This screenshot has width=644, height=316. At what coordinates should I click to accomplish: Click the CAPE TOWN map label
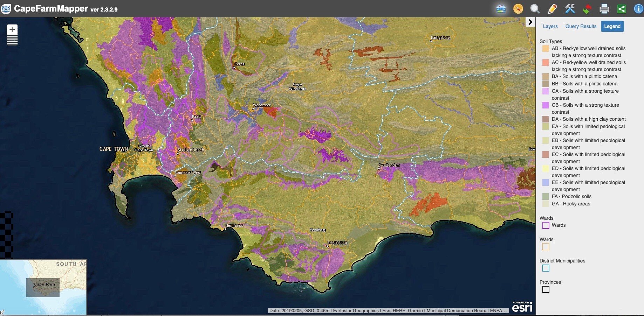tap(114, 149)
